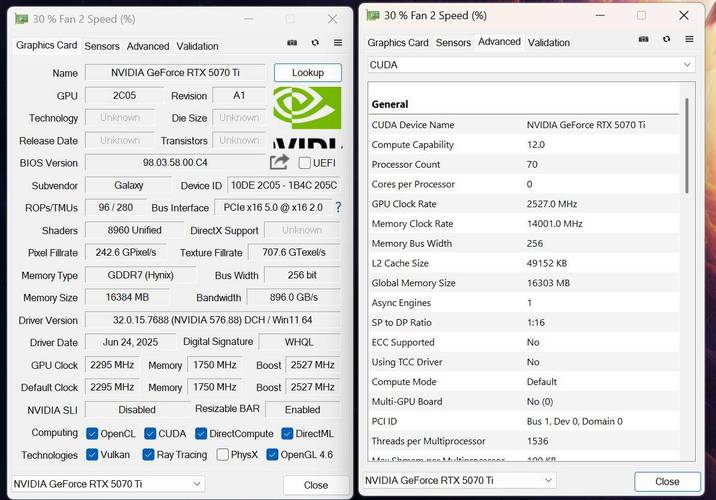Expand the CUDA category dropdown
Viewport: 716px width, 500px height.
(x=531, y=65)
